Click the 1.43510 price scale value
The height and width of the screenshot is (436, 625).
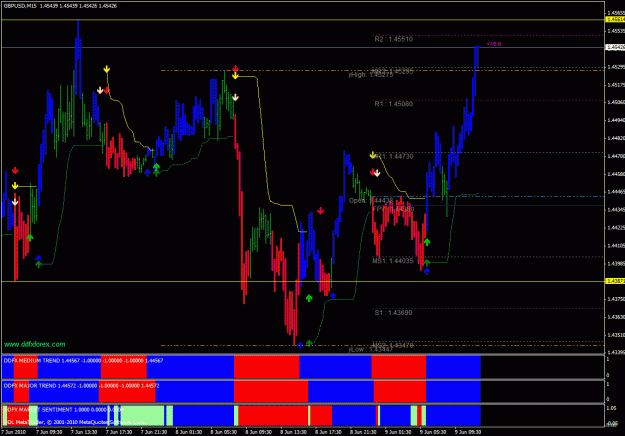tap(615, 335)
